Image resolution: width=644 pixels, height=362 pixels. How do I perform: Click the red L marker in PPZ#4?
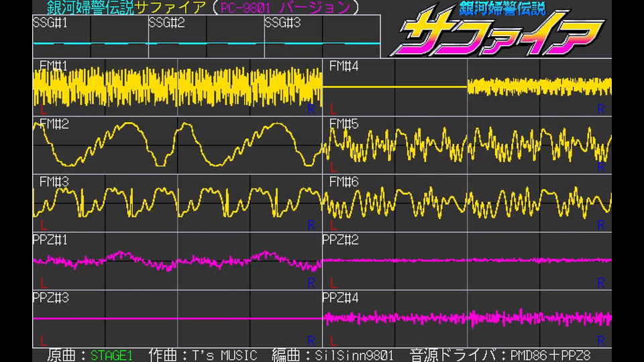point(333,341)
